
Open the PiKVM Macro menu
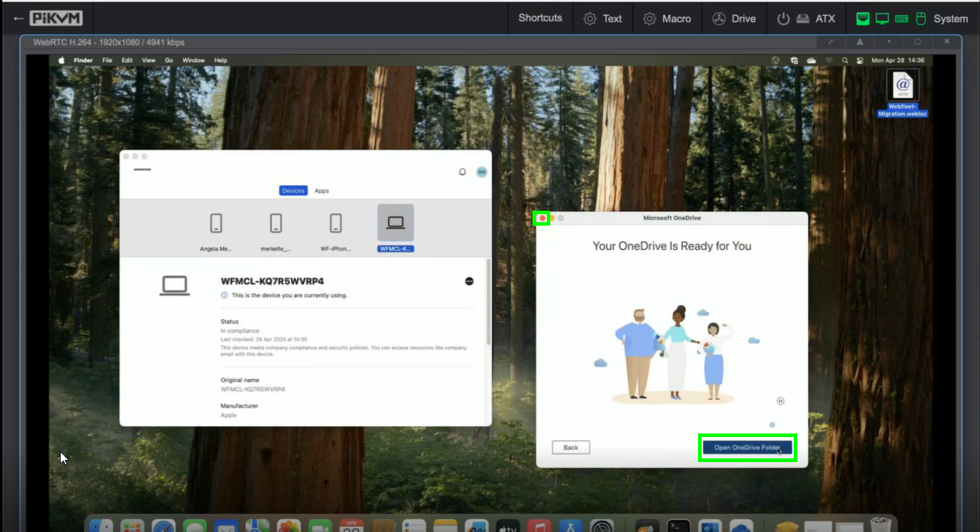tap(667, 19)
